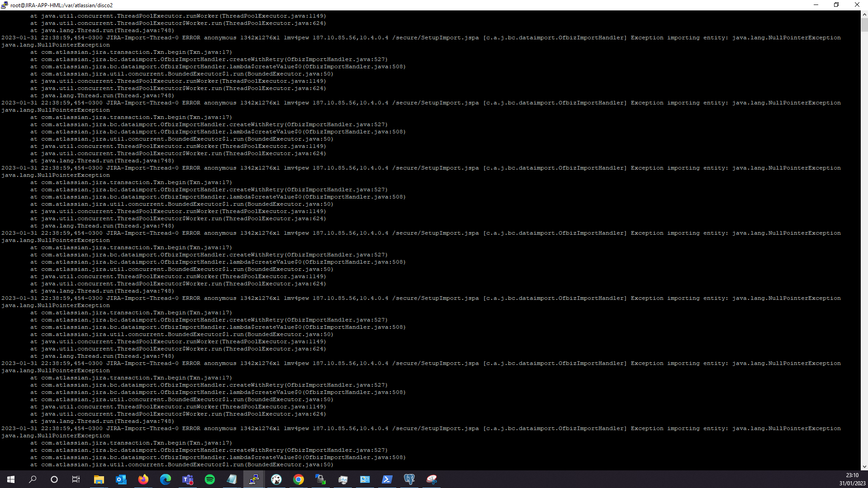Open the Snipping tool taskbar icon
The image size is (868, 488).
[x=432, y=479]
